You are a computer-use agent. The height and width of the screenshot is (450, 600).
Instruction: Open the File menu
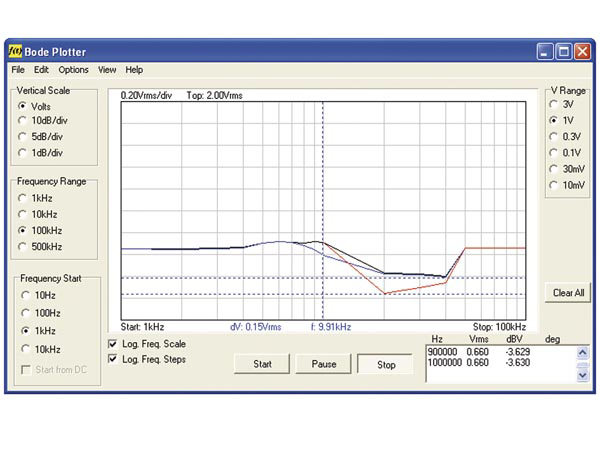click(18, 70)
